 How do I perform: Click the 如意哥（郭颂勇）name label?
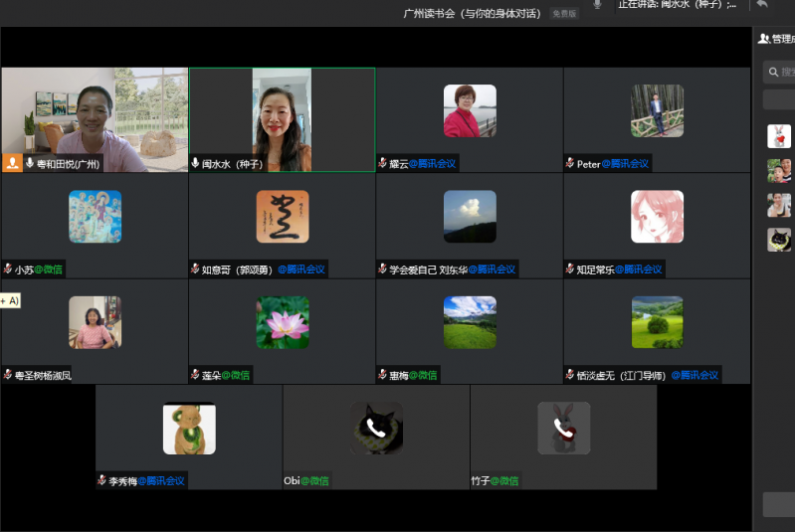237,269
